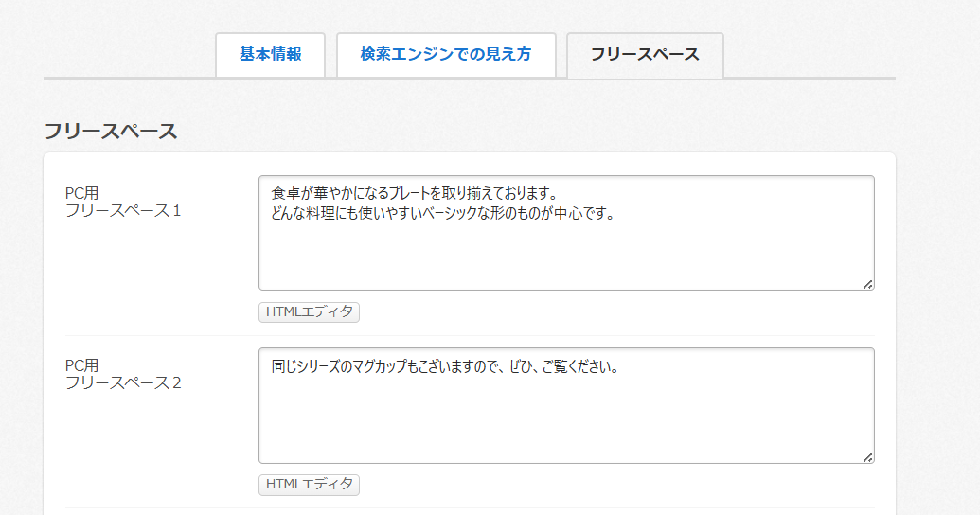The image size is (980, 515).
Task: Click the PC用 フリースペース1 label
Action: pos(122,202)
